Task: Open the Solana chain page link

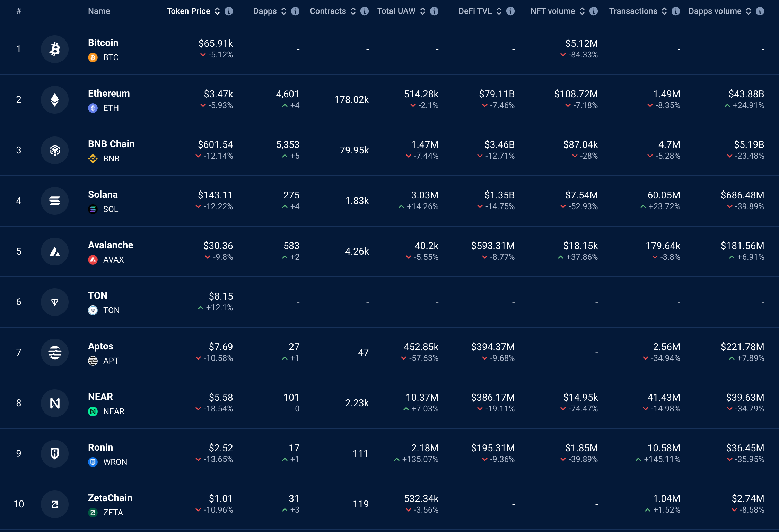Action: tap(103, 195)
